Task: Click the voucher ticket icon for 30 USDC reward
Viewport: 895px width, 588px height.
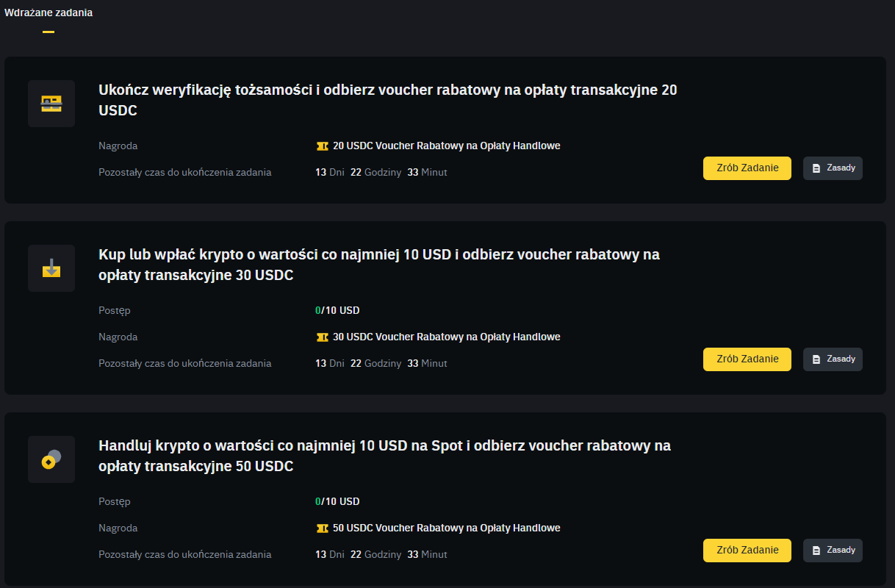Action: 322,337
